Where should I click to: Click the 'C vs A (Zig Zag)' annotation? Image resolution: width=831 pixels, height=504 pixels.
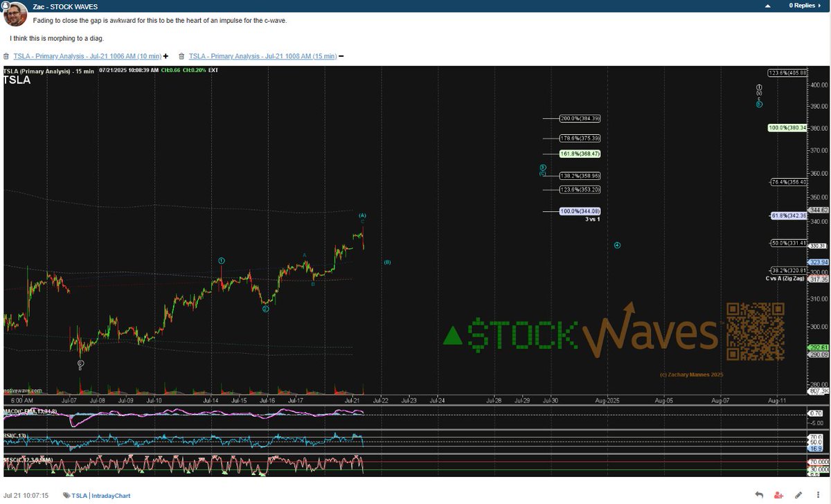(785, 278)
